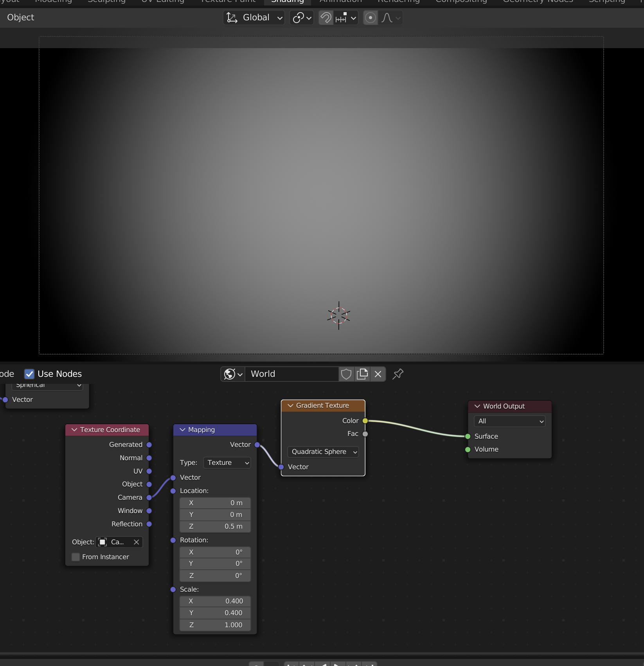Open the Spherical projection dropdown
The width and height of the screenshot is (644, 666).
[x=47, y=385]
